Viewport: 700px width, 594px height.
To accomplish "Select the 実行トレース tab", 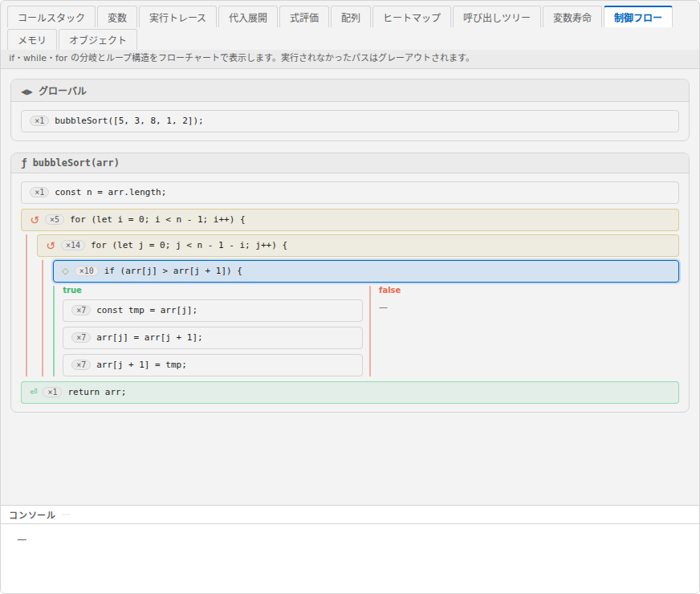I will click(177, 18).
